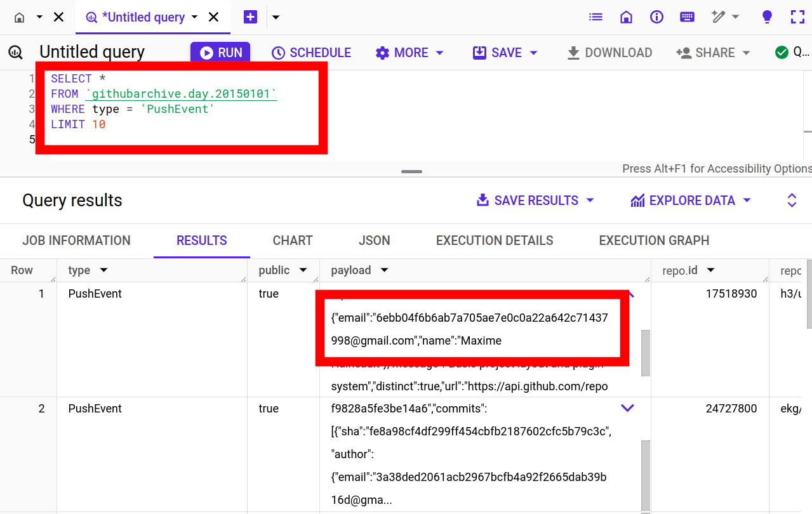Image resolution: width=812 pixels, height=514 pixels.
Task: Run the query with the RUN button
Action: (x=220, y=53)
